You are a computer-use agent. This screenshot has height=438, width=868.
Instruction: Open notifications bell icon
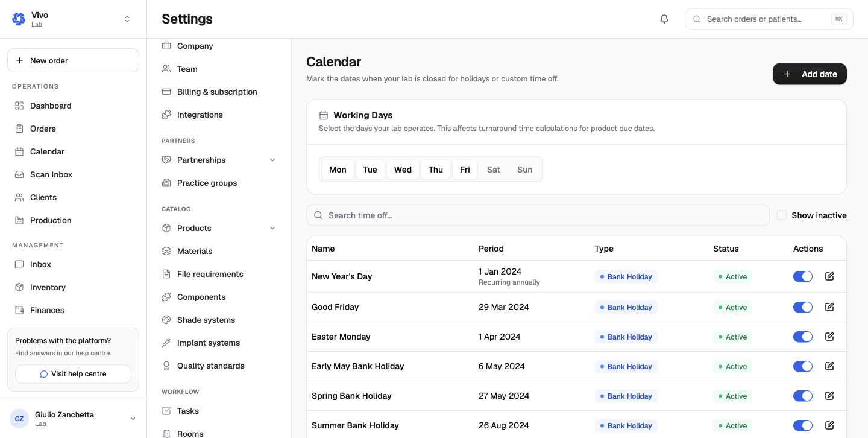[x=664, y=19]
